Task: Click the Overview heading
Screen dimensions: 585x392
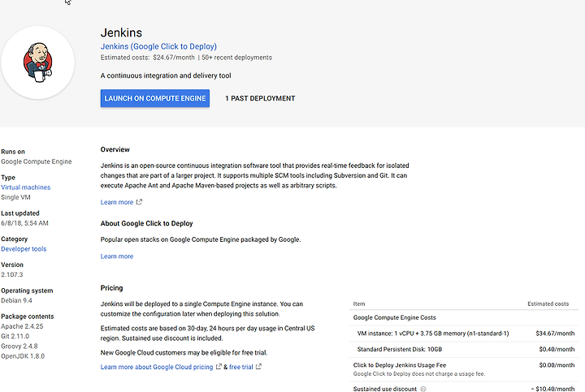Action: (x=115, y=149)
